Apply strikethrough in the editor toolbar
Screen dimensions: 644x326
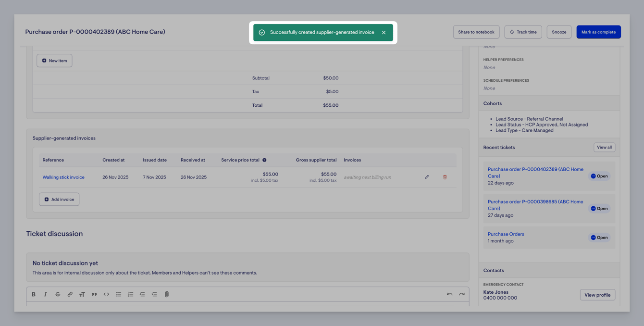(58, 294)
